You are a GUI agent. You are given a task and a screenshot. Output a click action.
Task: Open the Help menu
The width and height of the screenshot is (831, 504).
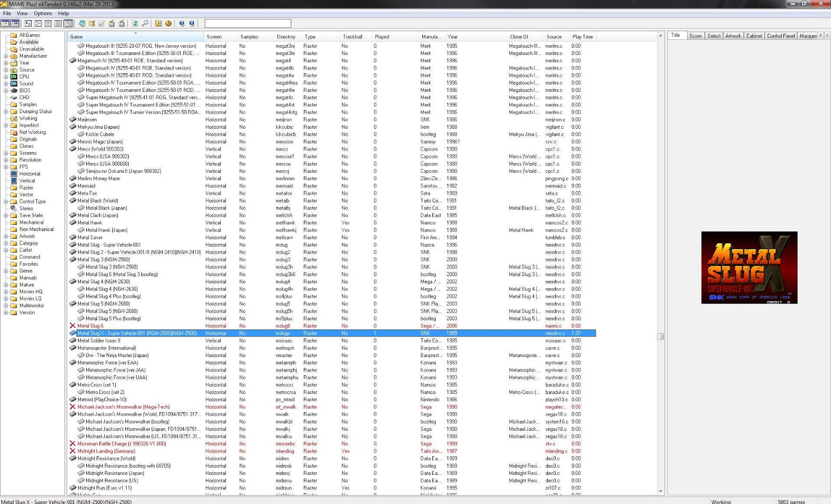tap(63, 13)
